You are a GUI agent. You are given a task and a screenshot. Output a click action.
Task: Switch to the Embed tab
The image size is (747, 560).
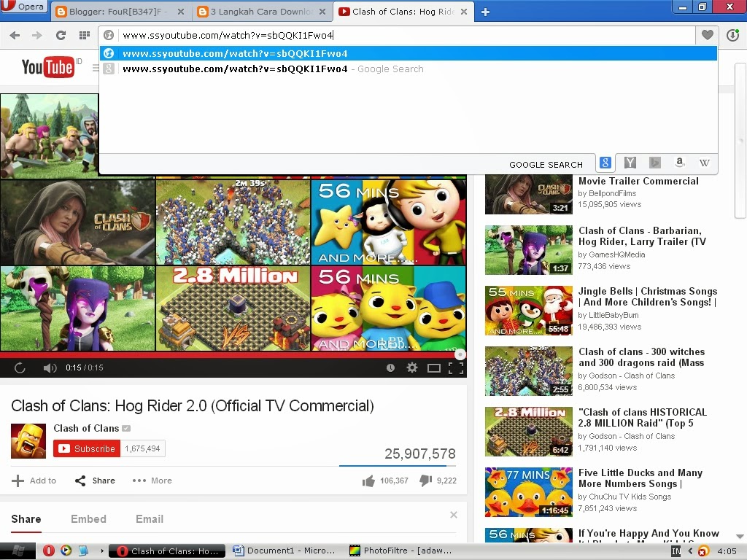pos(88,519)
